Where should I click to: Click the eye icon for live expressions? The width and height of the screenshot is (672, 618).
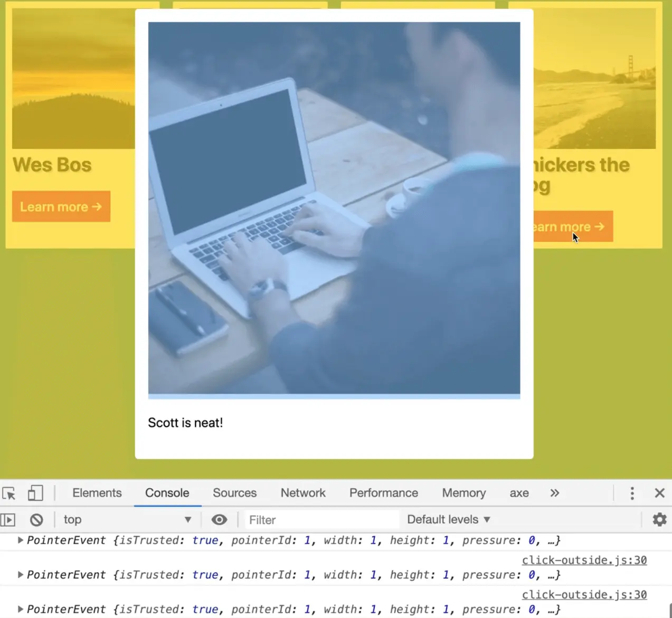coord(219,520)
